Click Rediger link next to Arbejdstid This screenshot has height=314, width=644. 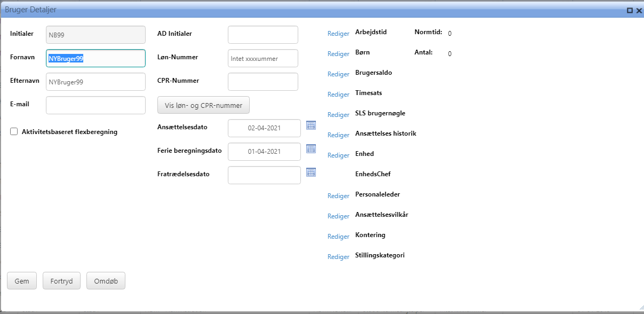pos(338,34)
